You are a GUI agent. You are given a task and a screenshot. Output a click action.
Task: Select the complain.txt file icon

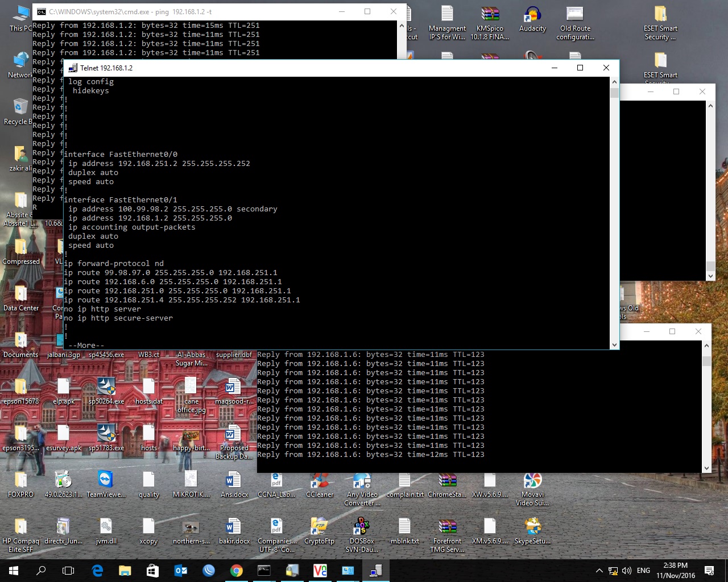[405, 484]
